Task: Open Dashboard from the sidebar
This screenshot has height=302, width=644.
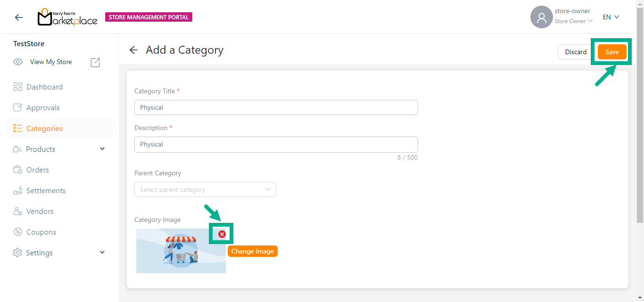Action: pyautogui.click(x=44, y=87)
